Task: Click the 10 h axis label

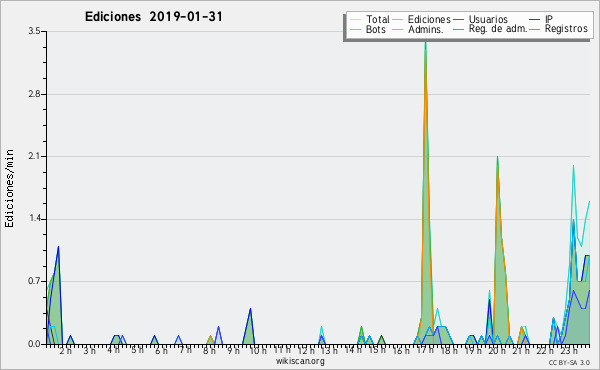Action: tap(258, 350)
